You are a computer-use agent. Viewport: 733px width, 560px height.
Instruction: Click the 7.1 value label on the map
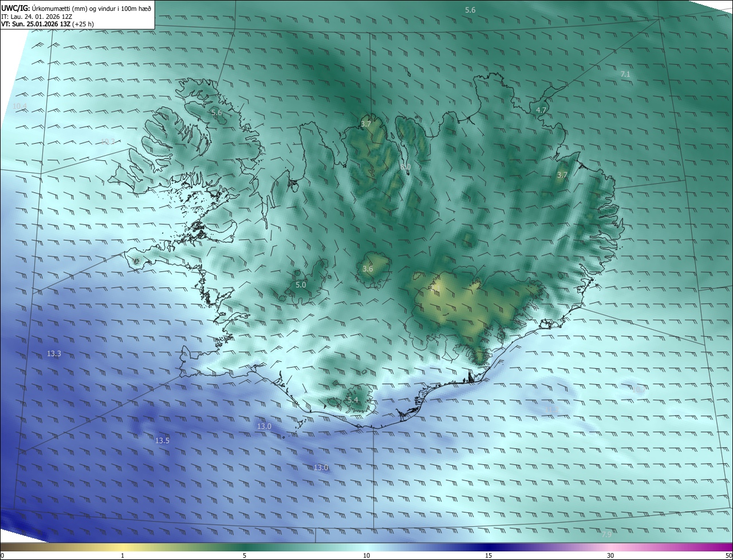[x=625, y=74]
